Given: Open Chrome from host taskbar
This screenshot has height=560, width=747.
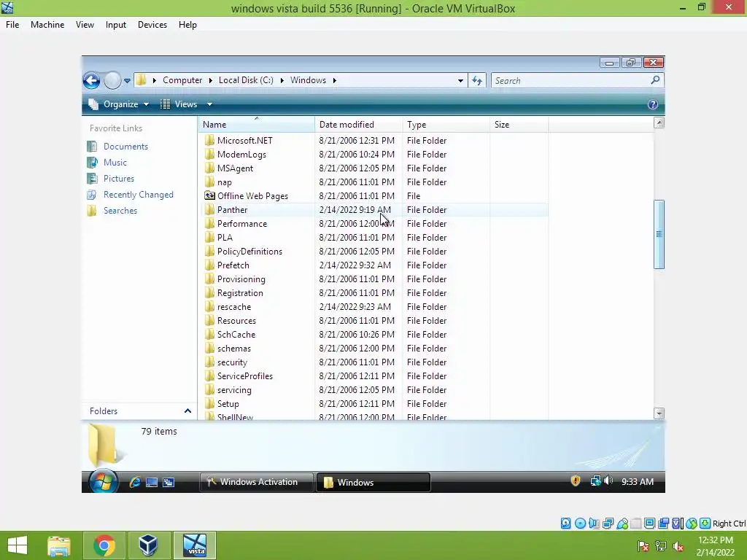Looking at the screenshot, I should pos(104,545).
